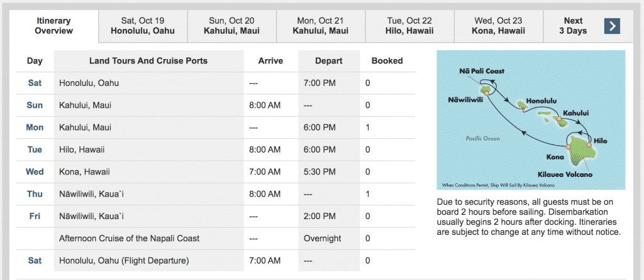This screenshot has height=280, width=644.
Task: View the Tue, Oct 22 Hilo tab
Action: pos(409,26)
